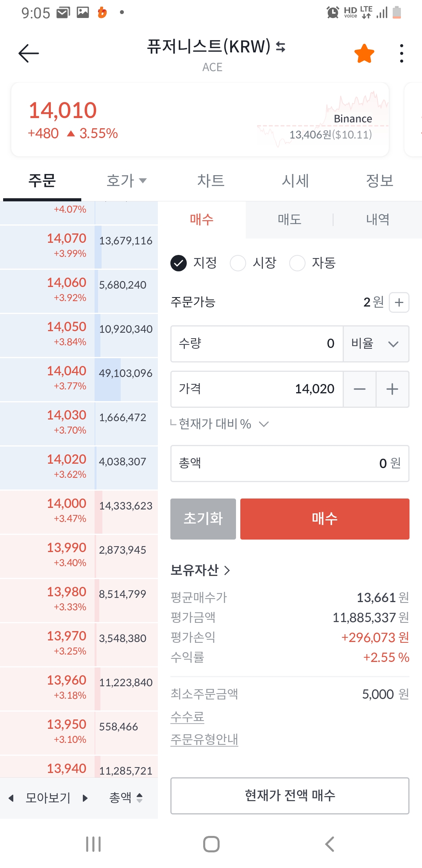Expand the 현재가 대비 % dropdown

(x=264, y=424)
